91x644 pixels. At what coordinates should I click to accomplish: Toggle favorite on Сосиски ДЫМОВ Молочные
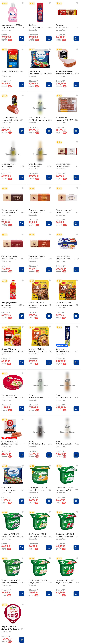pos(23,420)
